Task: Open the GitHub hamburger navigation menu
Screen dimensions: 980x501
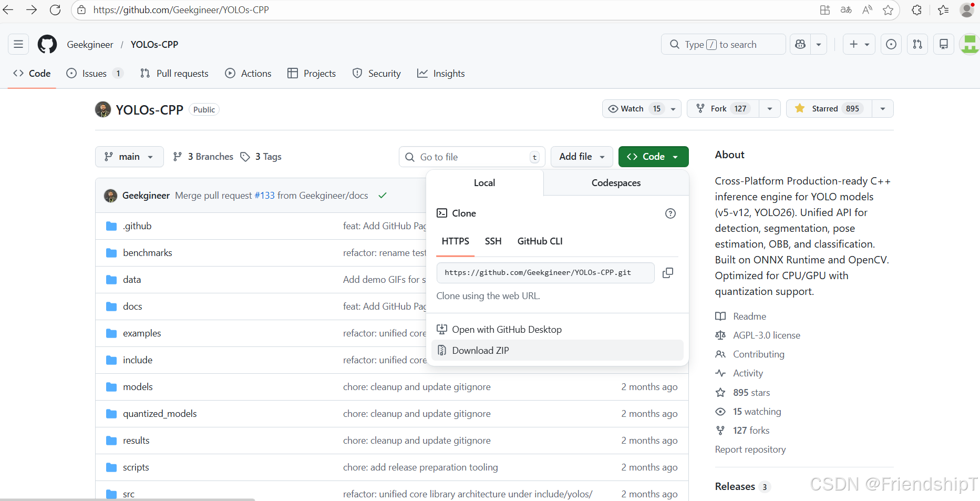Action: [x=18, y=44]
